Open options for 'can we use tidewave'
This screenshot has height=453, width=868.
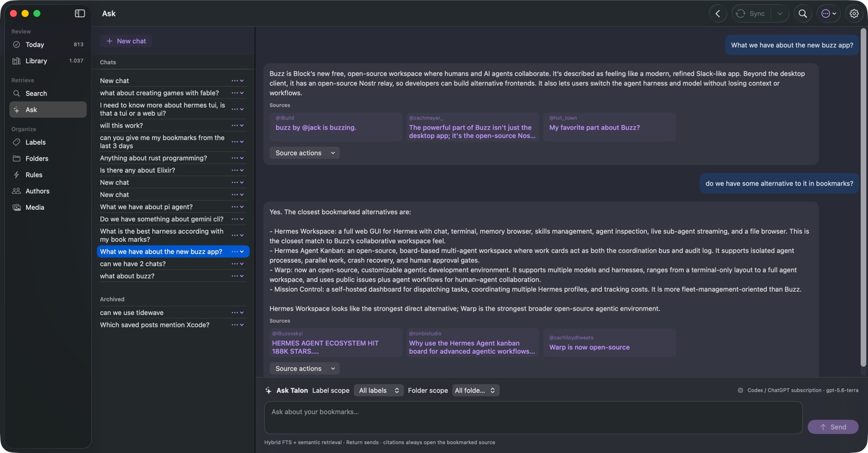tap(237, 313)
